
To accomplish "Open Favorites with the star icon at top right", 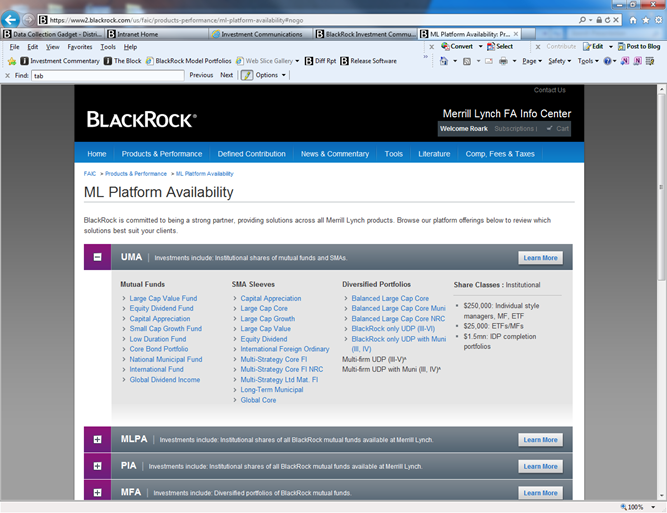I will click(x=646, y=20).
